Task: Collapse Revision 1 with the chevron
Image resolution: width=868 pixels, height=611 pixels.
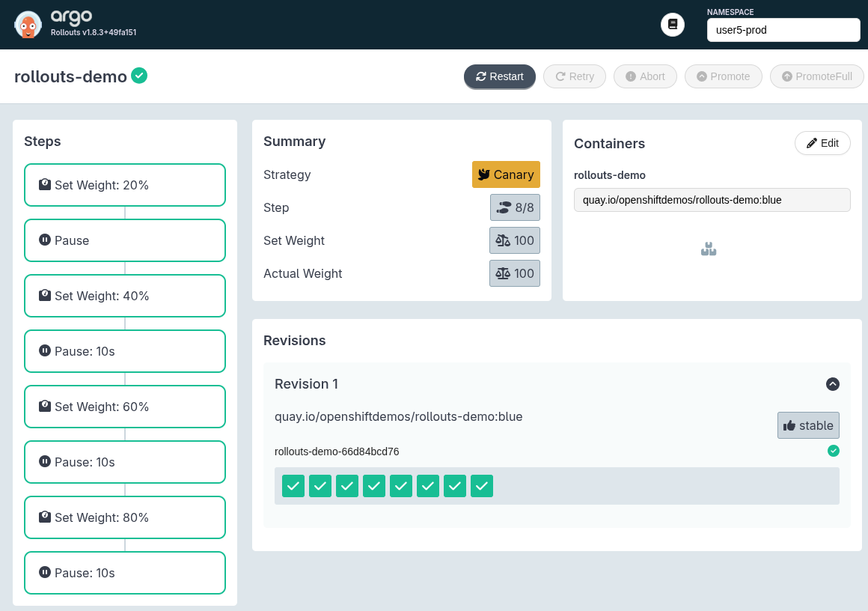Action: [x=832, y=384]
